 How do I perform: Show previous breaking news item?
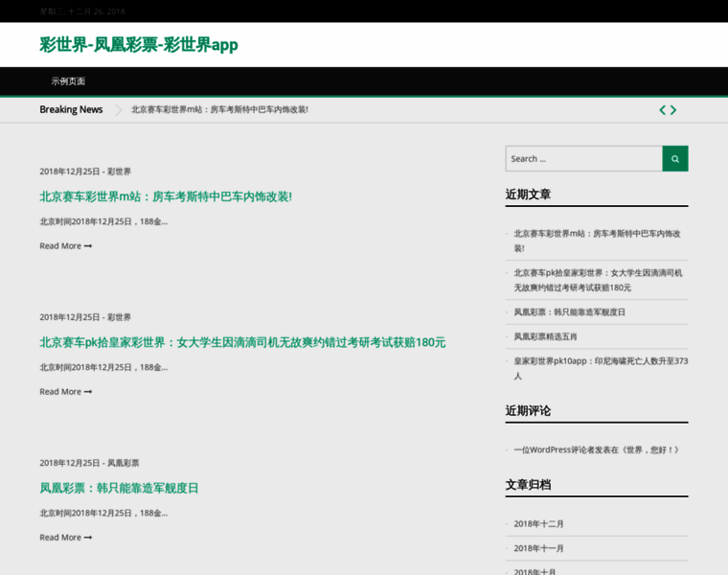pos(663,110)
